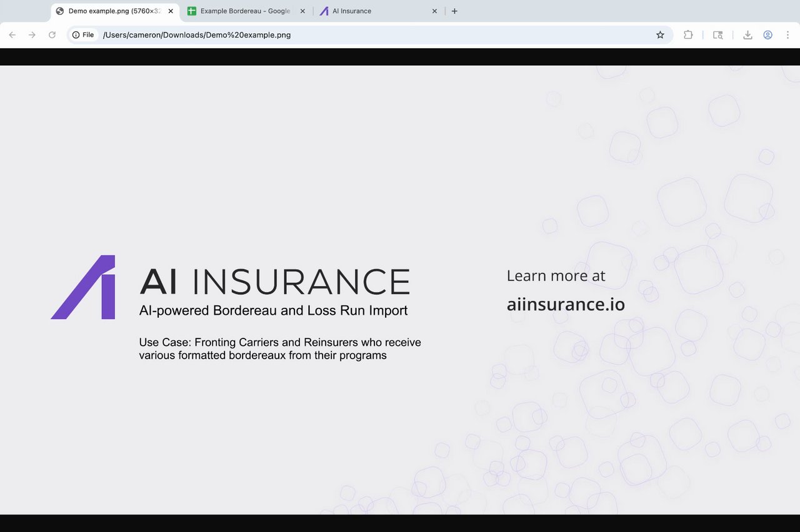Screen dimensions: 800x532
Task: Reload the page with the refresh icon
Action: tap(52, 35)
